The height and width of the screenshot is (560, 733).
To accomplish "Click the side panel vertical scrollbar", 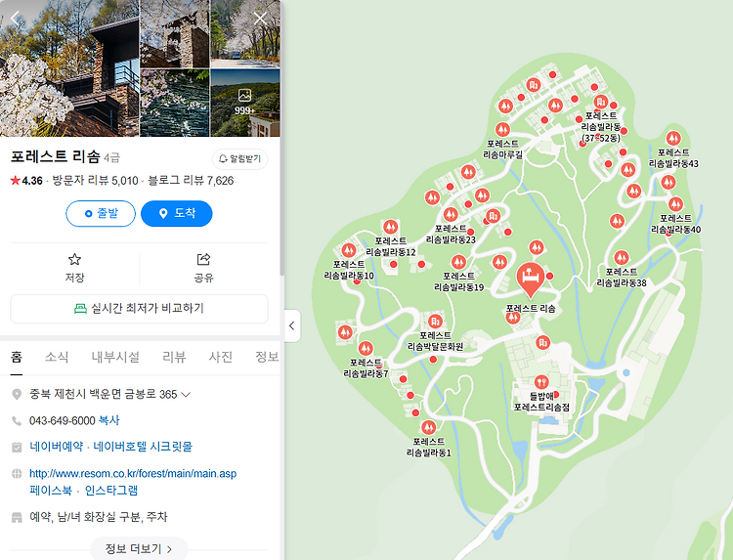I will click(281, 140).
